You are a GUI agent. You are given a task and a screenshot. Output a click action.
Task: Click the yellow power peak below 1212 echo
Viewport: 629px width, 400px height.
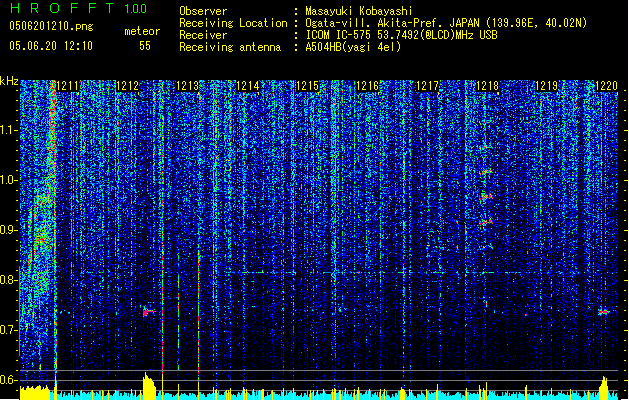point(149,386)
